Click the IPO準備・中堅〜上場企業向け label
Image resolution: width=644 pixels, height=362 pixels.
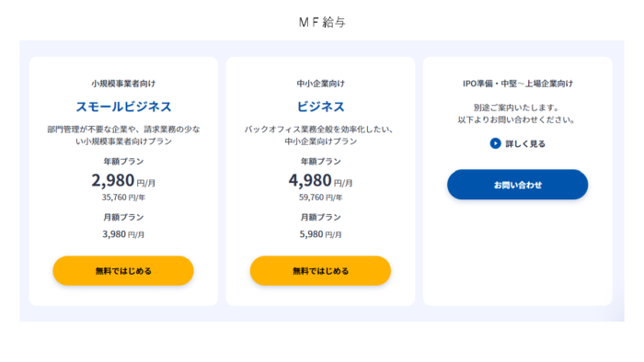point(518,84)
